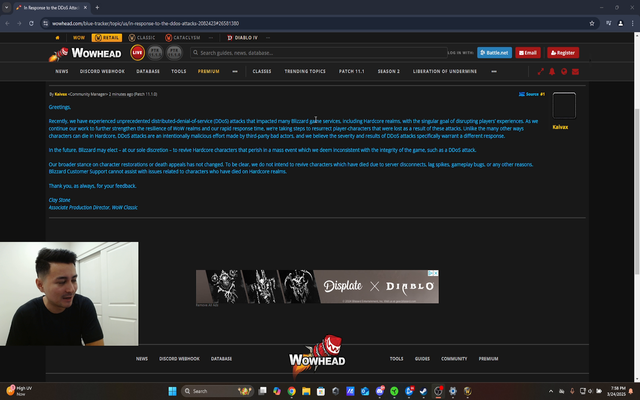Log in with Battle.net
This screenshot has height=400, width=640.
click(x=494, y=53)
